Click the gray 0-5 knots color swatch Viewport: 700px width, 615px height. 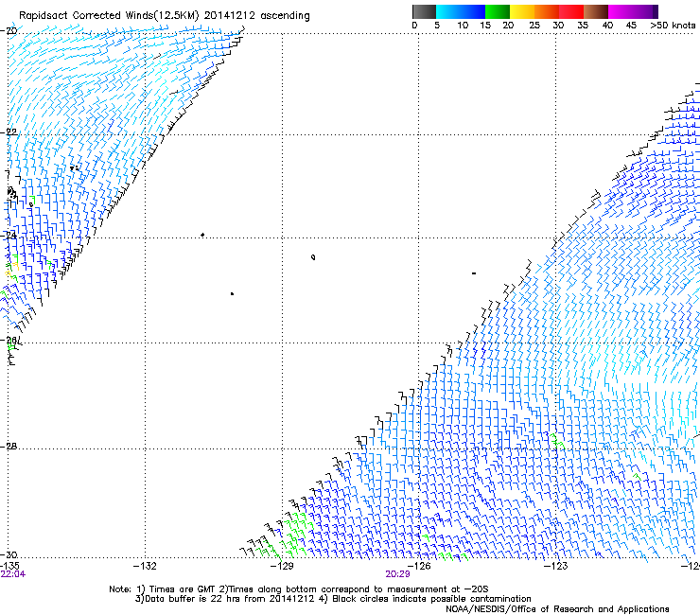click(424, 11)
